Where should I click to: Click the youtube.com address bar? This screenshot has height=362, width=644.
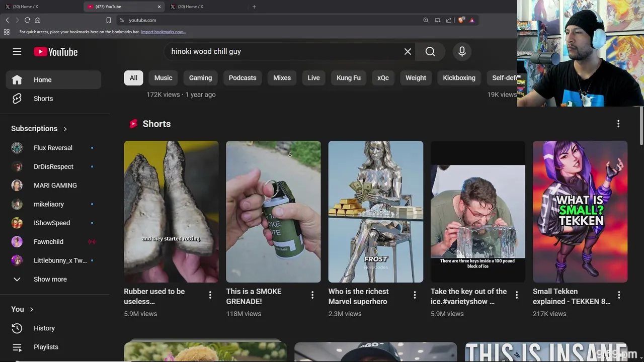click(272, 20)
